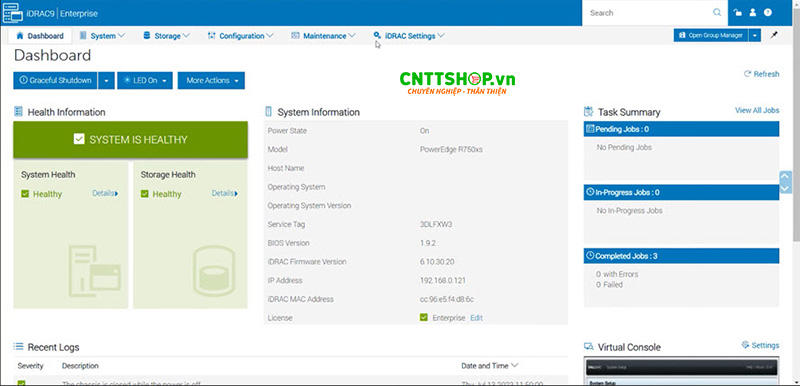Click the Storage Health healthy checkmark icon
Screen dimensions: 800x386
[144, 194]
